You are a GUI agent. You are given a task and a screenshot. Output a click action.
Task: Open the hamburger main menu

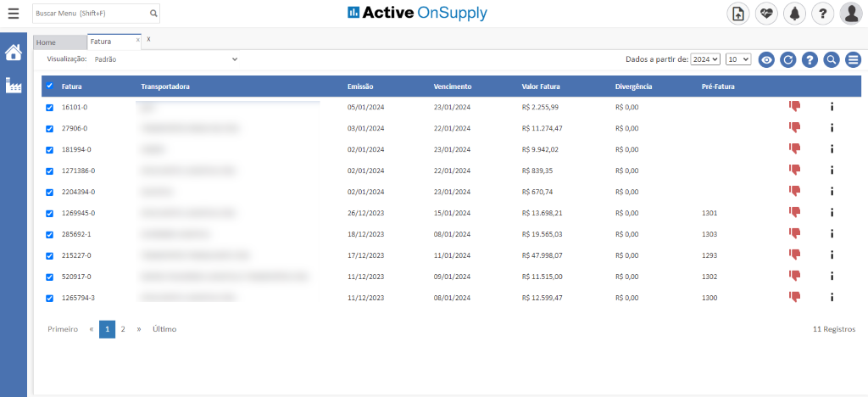[14, 14]
